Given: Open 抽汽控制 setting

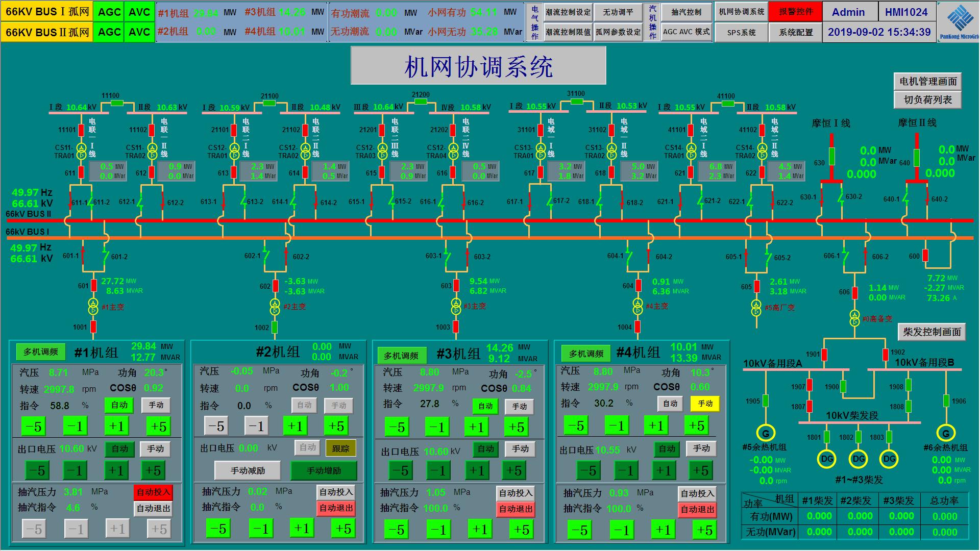Looking at the screenshot, I should [687, 12].
